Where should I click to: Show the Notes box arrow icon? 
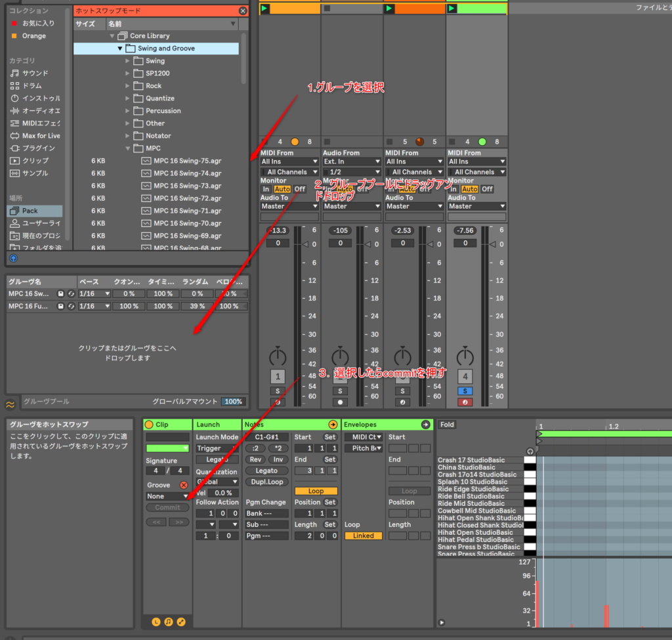(x=333, y=425)
